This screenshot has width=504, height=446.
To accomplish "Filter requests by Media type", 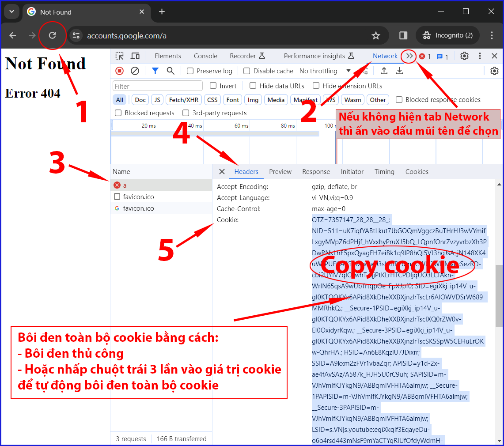I will click(x=276, y=100).
